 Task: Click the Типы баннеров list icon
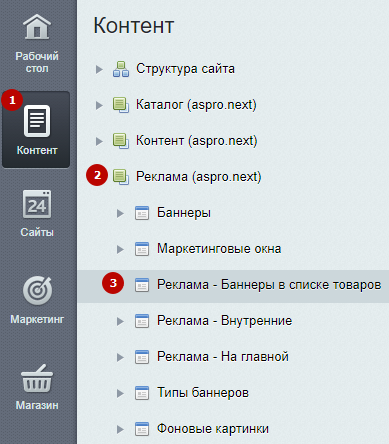(142, 393)
